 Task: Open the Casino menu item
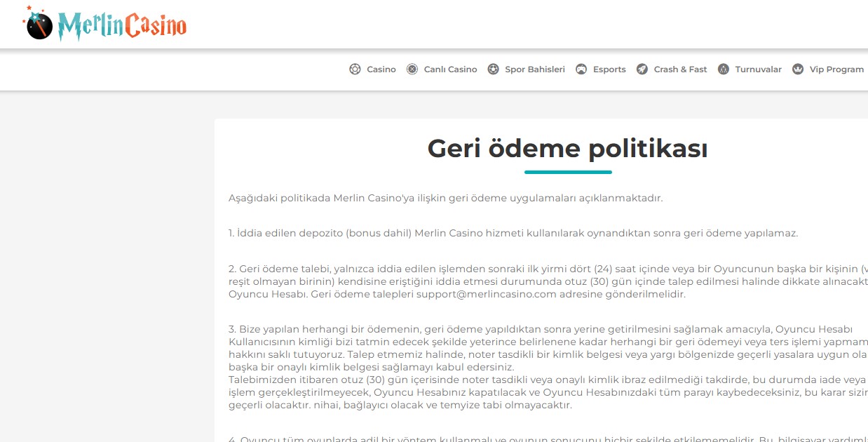(381, 69)
